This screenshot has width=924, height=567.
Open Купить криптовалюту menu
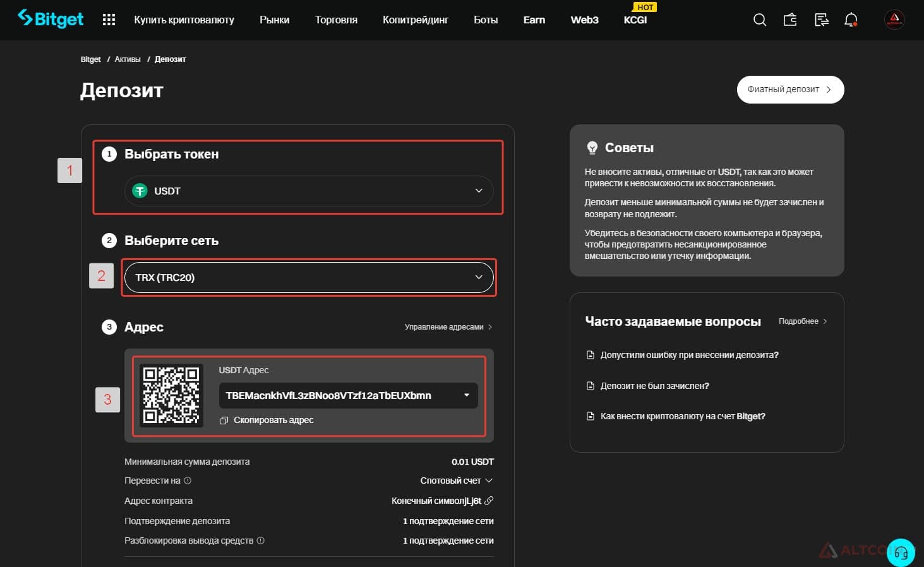tap(184, 20)
